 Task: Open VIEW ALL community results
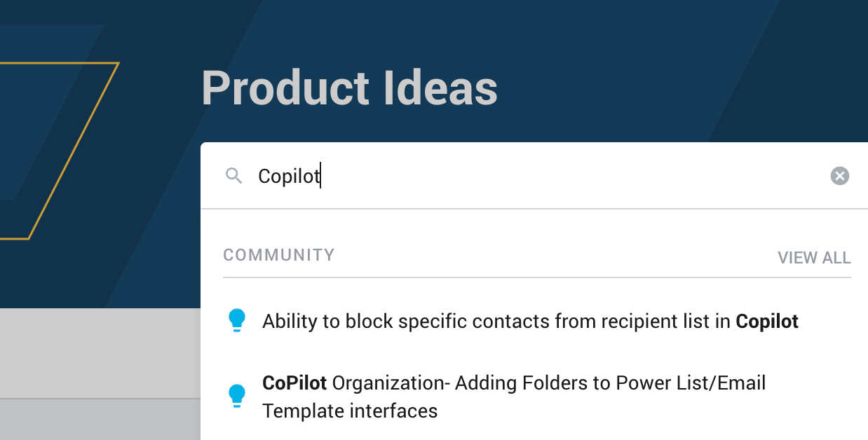[x=814, y=258]
